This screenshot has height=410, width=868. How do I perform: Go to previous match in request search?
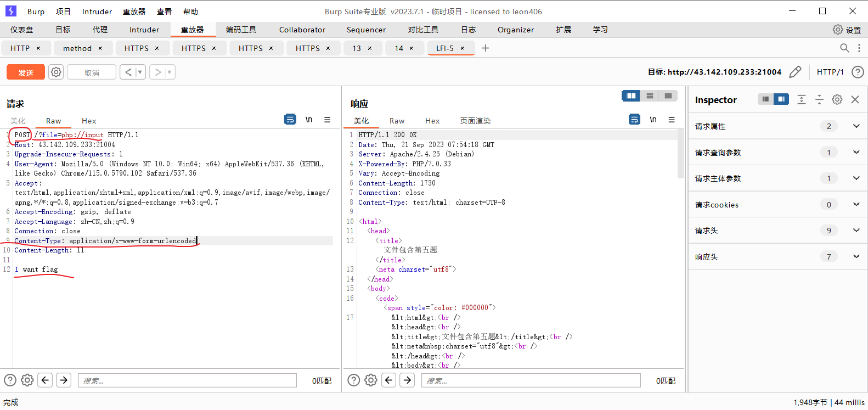46,380
